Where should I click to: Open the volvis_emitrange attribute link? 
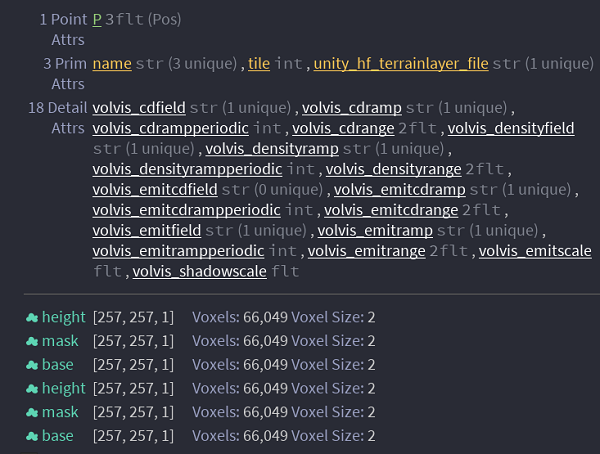coord(366,251)
